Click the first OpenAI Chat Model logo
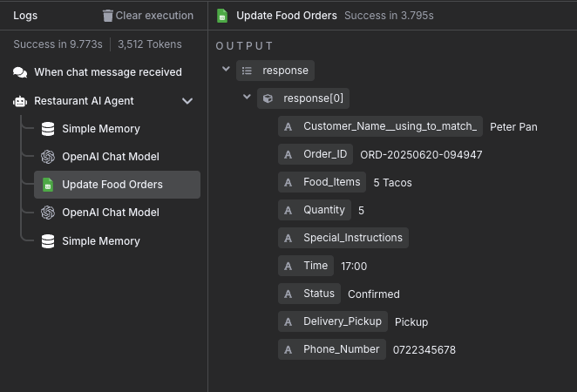 (x=48, y=157)
